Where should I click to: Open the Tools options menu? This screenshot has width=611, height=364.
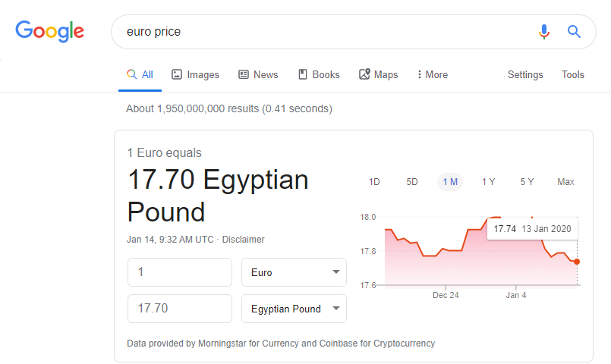click(x=573, y=74)
